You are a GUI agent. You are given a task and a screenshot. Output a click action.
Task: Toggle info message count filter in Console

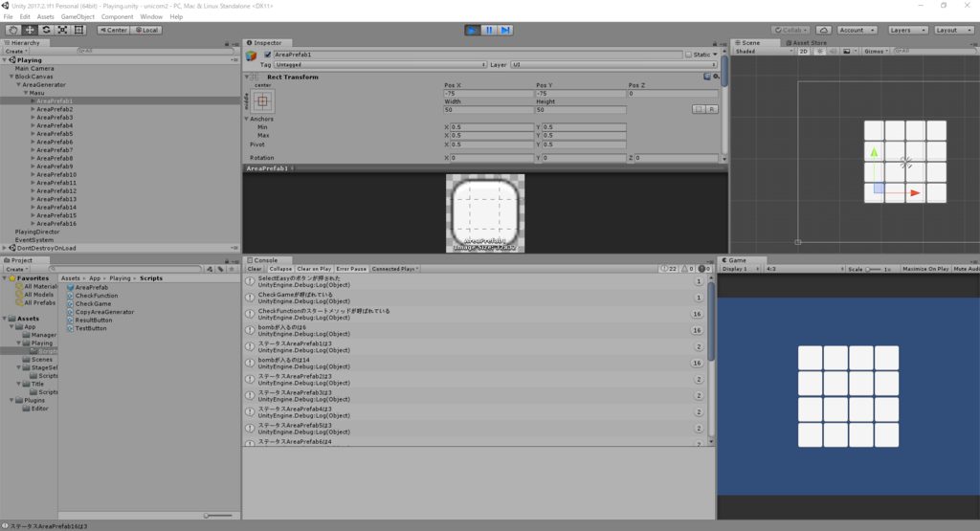click(x=668, y=269)
